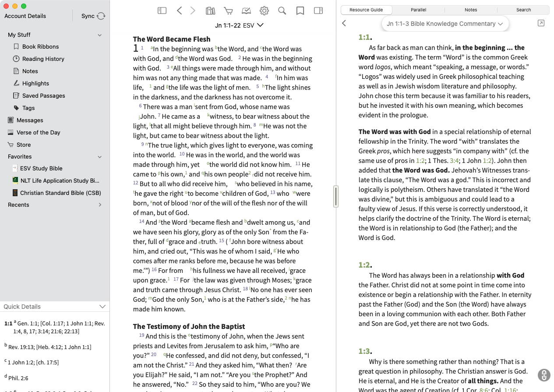Click The Testimony of John the Baptist heading
The height and width of the screenshot is (392, 554).
(189, 326)
